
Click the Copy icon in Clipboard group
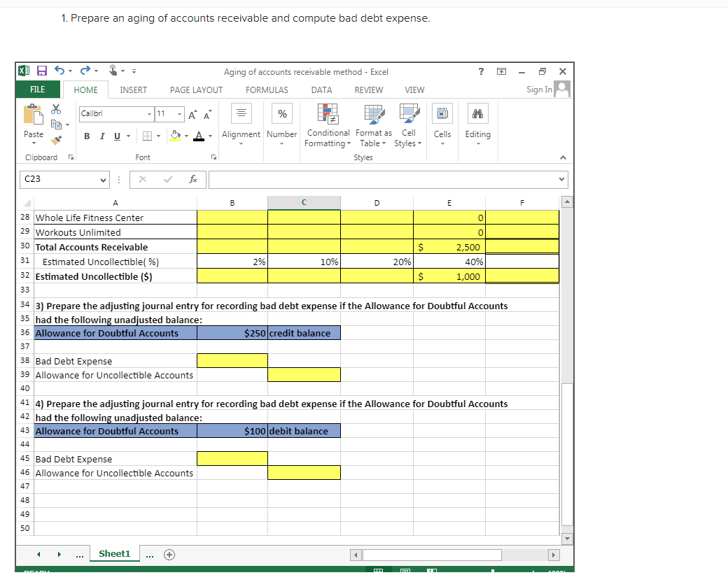[x=56, y=124]
